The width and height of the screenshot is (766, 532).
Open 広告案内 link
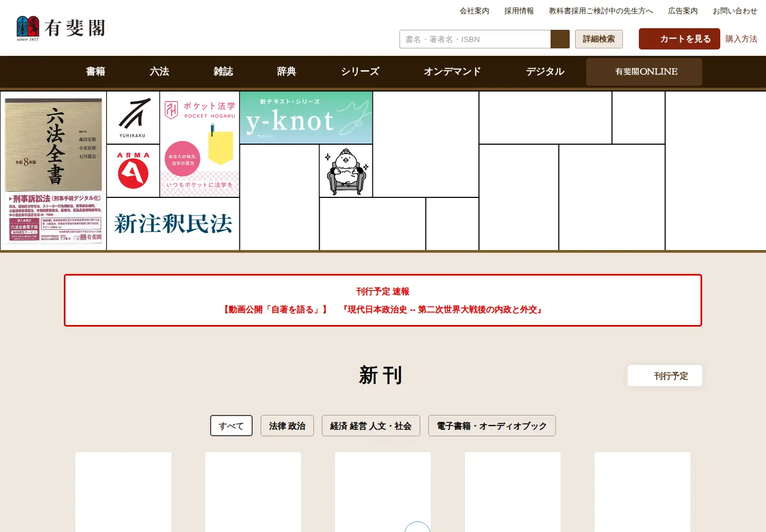pyautogui.click(x=682, y=11)
